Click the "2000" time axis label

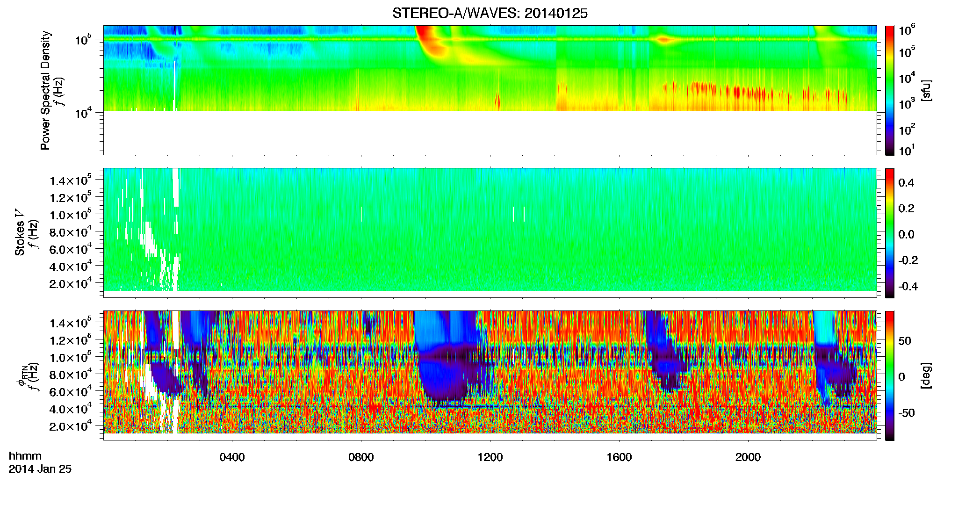(x=748, y=457)
